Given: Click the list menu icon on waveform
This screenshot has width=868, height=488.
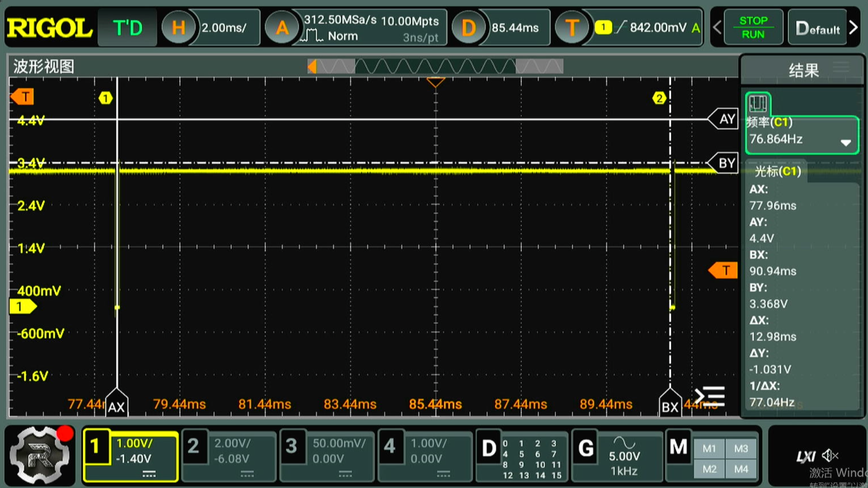Looking at the screenshot, I should tap(710, 396).
